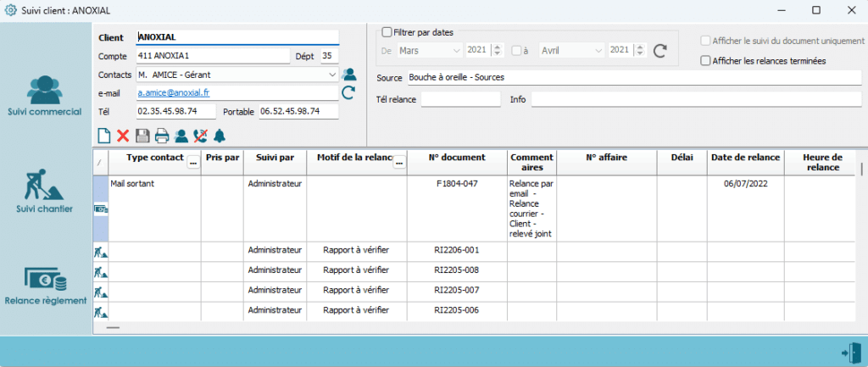868x367 pixels.
Task: Click the red X delete icon
Action: click(123, 136)
